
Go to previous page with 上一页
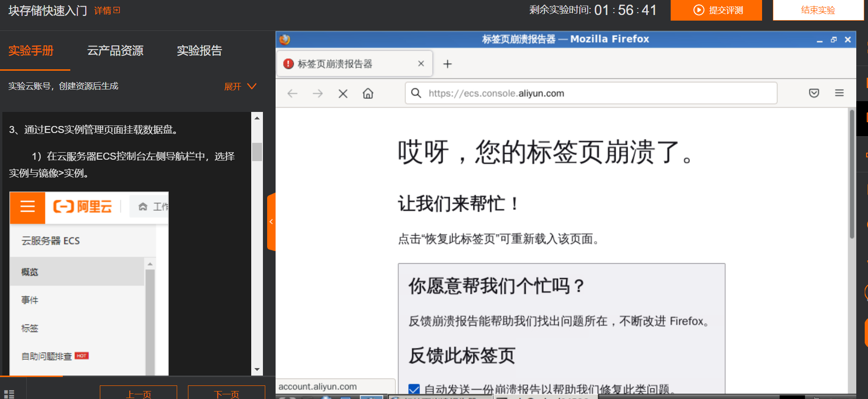click(138, 393)
